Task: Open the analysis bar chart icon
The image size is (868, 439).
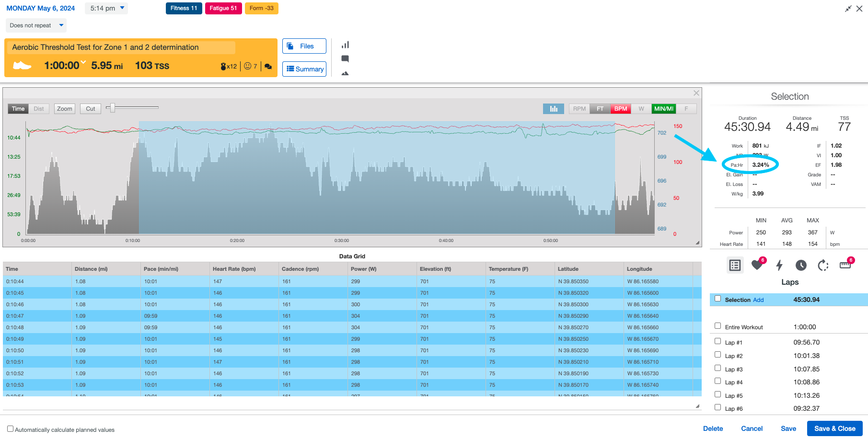Action: pos(345,44)
